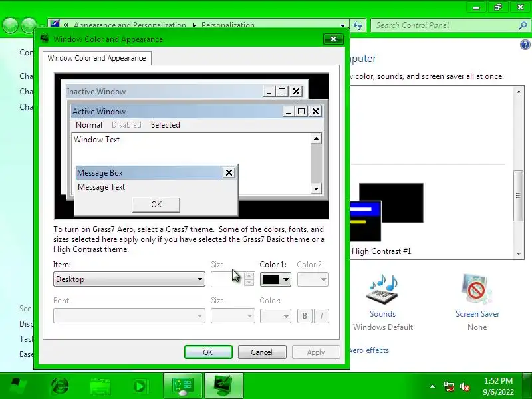This screenshot has width=532, height=399.
Task: Refresh the Control Panel address bar
Action: click(x=358, y=25)
